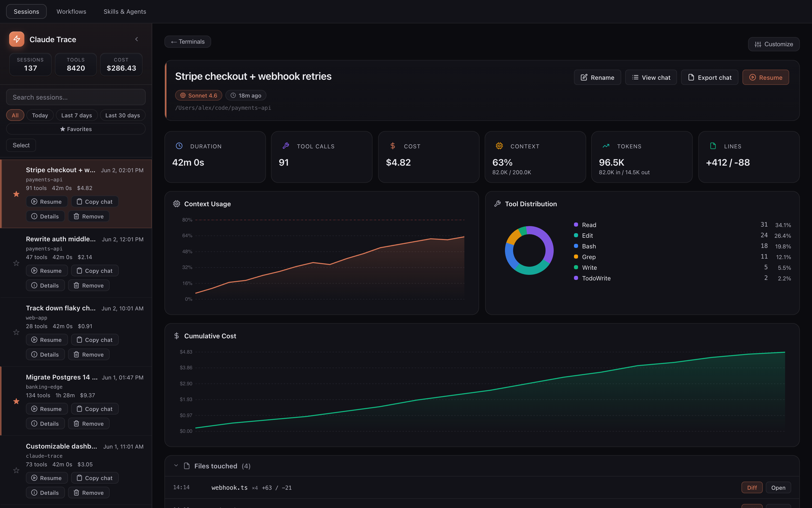
Task: Export chat of the session
Action: (709, 77)
